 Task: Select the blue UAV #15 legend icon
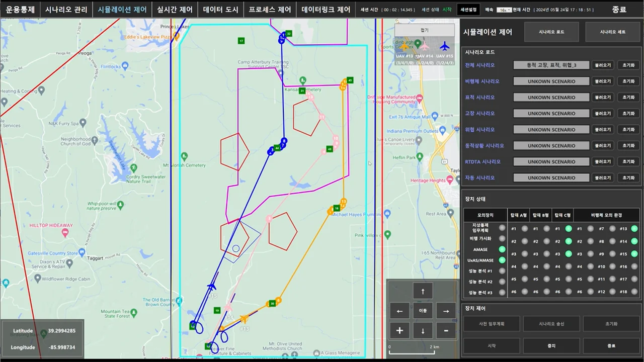(x=444, y=46)
